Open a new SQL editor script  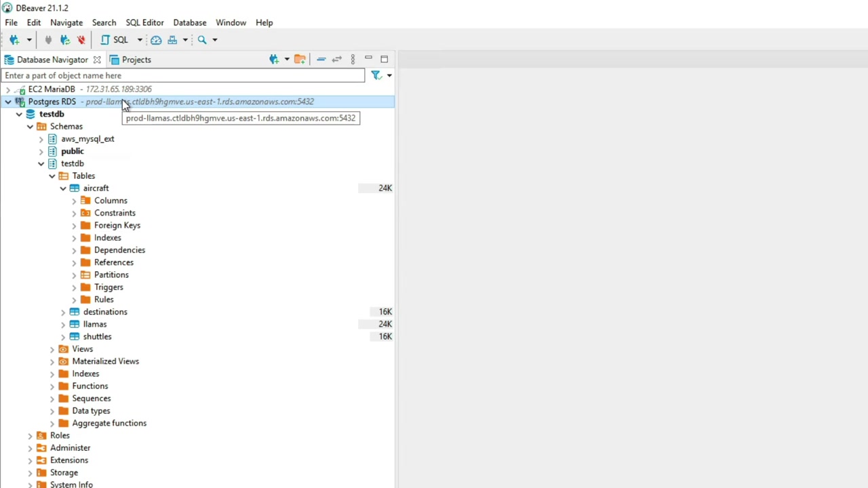click(x=115, y=40)
